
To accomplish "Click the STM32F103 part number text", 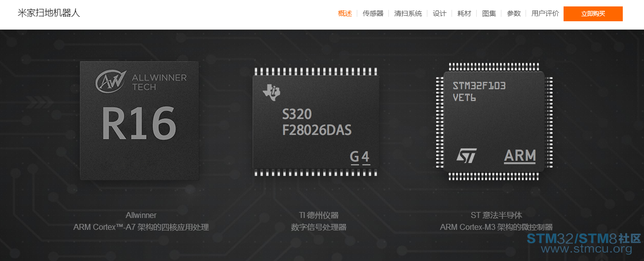I will coord(479,86).
